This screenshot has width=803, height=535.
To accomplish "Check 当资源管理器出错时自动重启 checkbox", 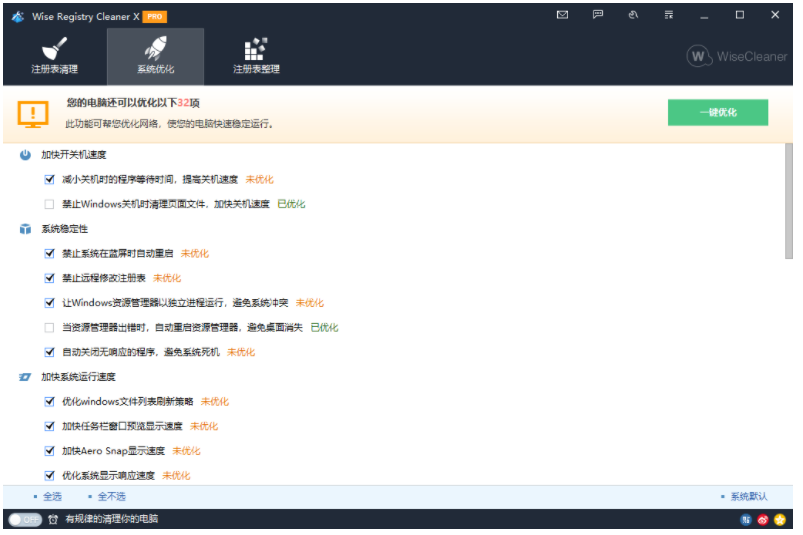I will click(x=50, y=328).
